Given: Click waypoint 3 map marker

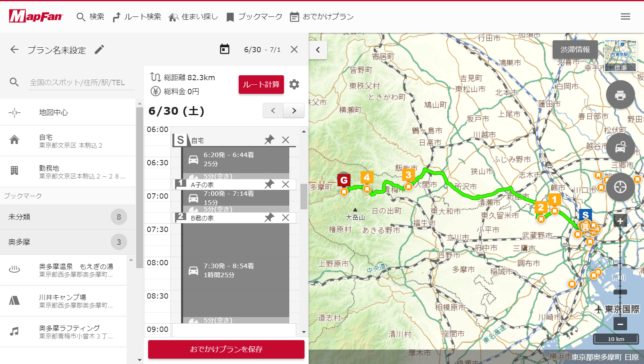Looking at the screenshot, I should [408, 175].
